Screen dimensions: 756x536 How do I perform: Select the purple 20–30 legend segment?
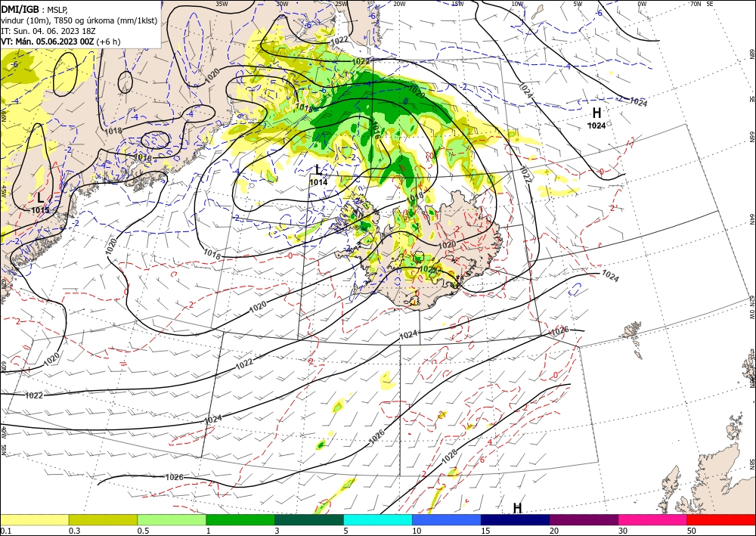[584, 519]
